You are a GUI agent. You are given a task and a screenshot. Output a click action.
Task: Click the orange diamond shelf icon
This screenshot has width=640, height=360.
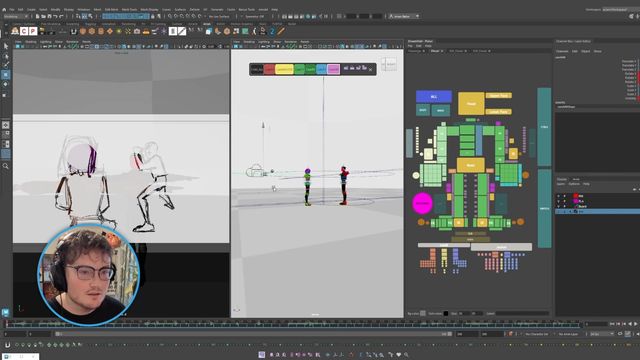(x=110, y=31)
